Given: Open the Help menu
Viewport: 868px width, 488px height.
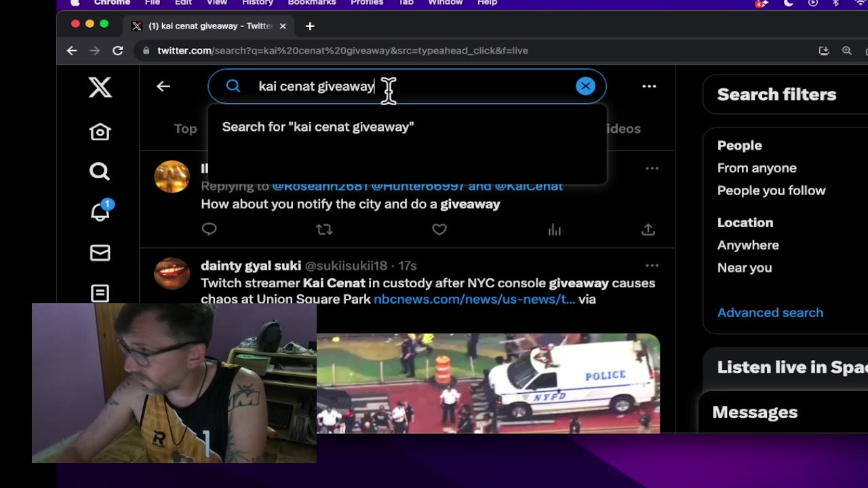Looking at the screenshot, I should (x=487, y=3).
